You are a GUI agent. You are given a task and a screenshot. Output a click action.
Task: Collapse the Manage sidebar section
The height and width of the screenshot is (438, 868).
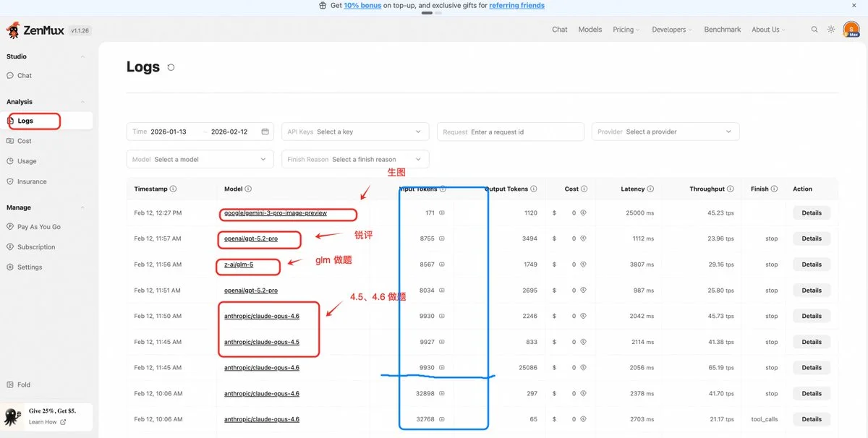(x=82, y=207)
